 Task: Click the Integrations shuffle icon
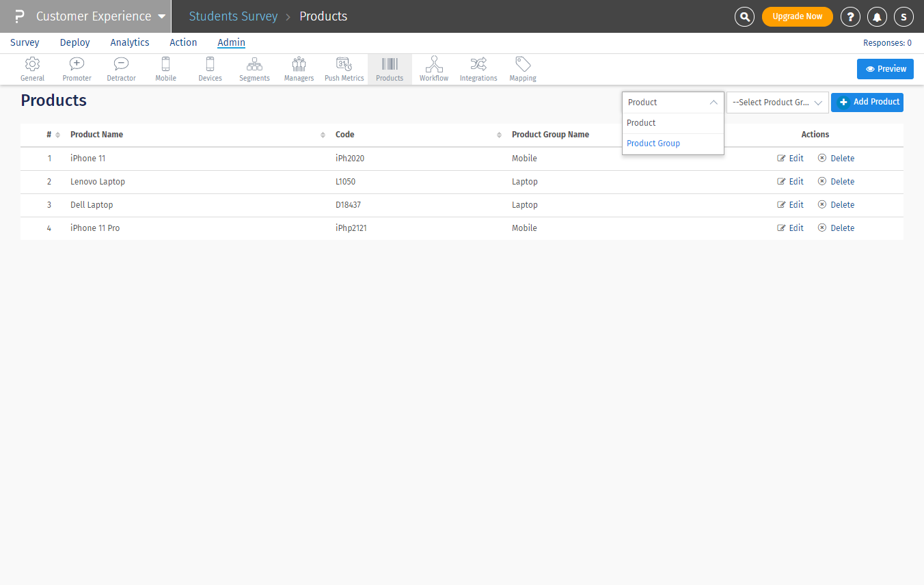pos(478,65)
